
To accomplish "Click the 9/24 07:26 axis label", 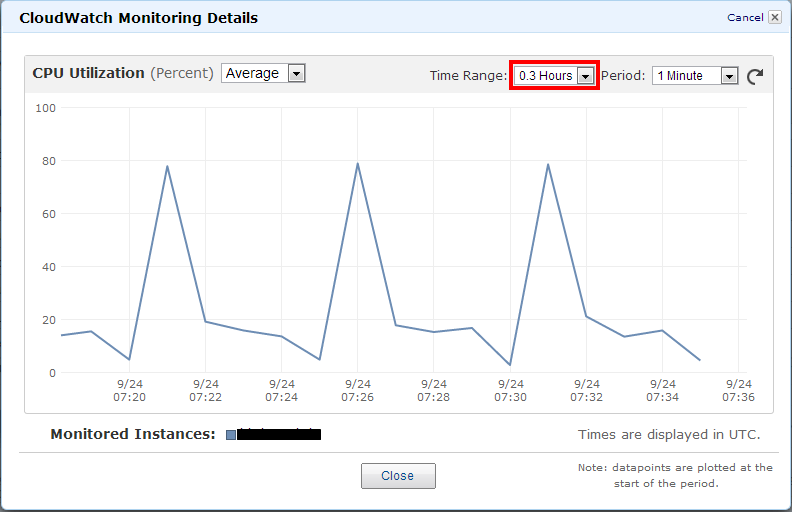I will 358,390.
